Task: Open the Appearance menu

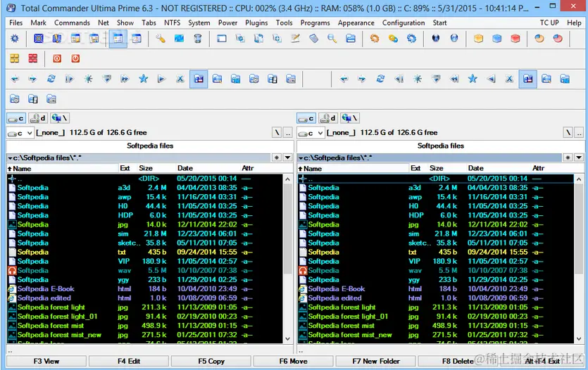Action: (356, 23)
